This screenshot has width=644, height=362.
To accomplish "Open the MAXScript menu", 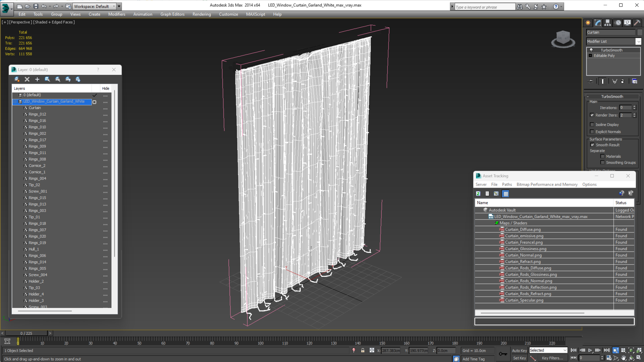I will [x=255, y=14].
